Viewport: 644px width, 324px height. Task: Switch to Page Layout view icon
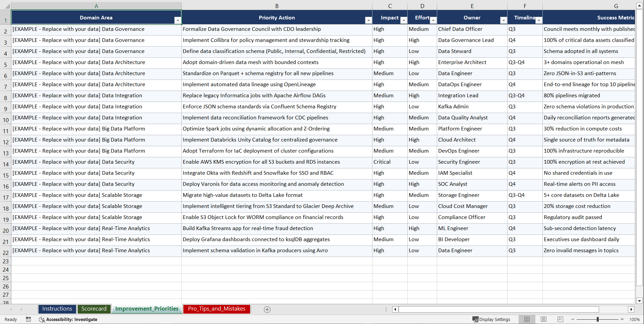pos(543,319)
